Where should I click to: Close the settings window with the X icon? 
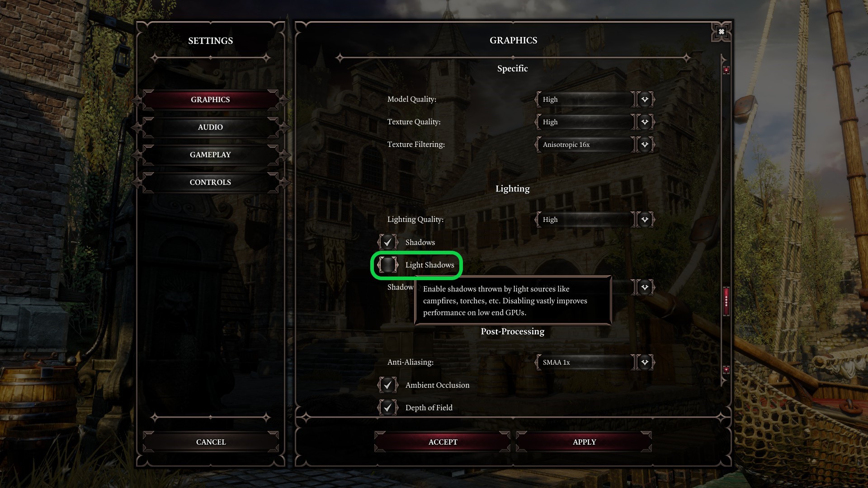tap(721, 32)
